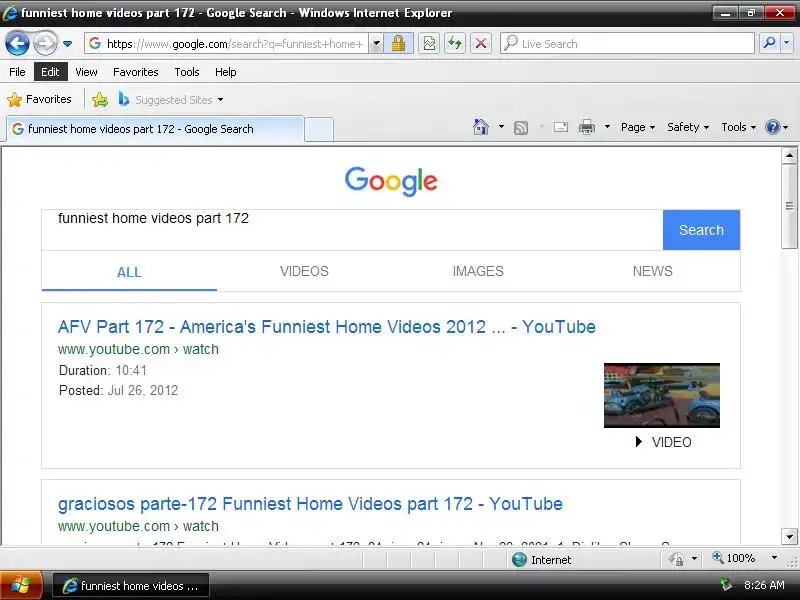800x600 pixels.
Task: Switch to the NEWS results tab
Action: click(x=653, y=271)
